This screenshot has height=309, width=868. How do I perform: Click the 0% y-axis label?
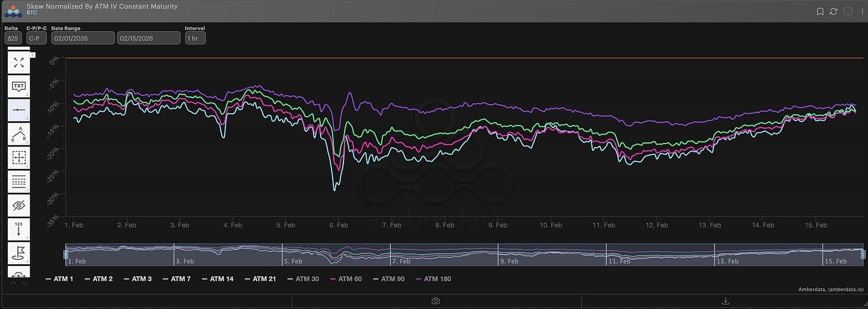tap(53, 60)
